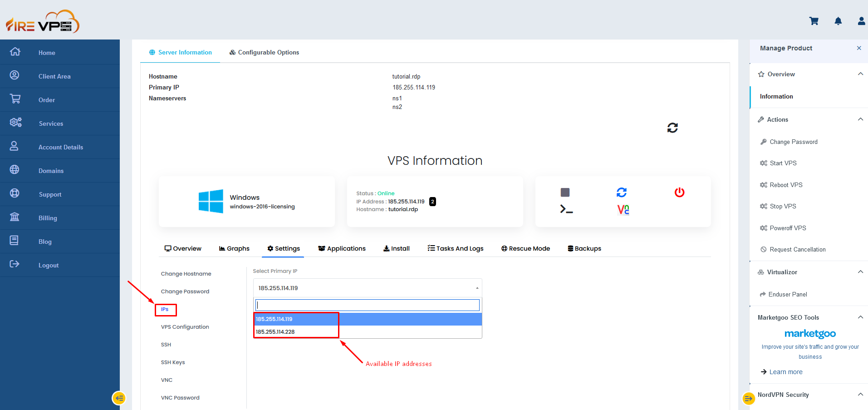
Task: Click the FireVPS logo
Action: pos(42,21)
